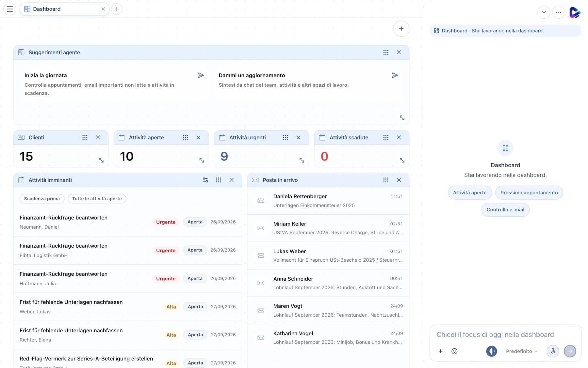588x368 pixels.
Task: Open Miriam Keller's UStVA email
Action: pos(328,228)
